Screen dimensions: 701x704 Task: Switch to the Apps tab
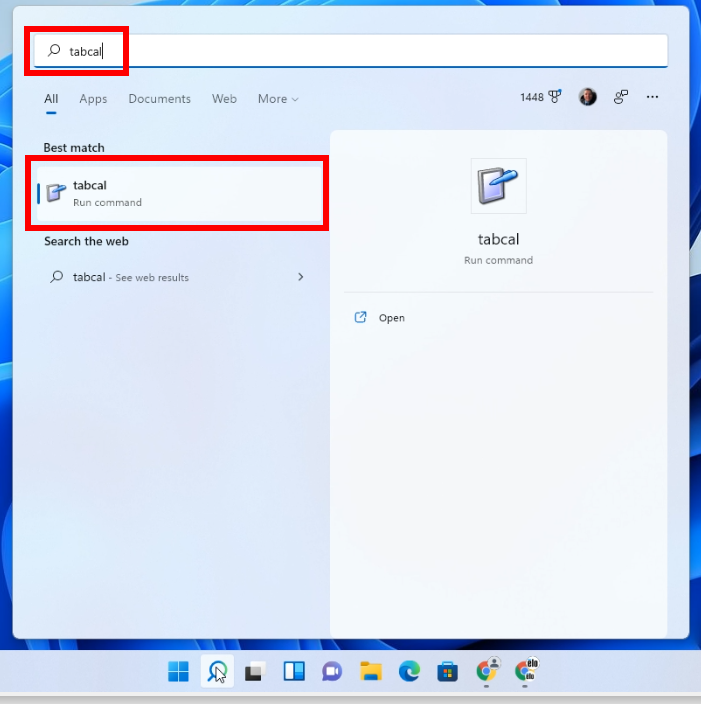coord(93,99)
